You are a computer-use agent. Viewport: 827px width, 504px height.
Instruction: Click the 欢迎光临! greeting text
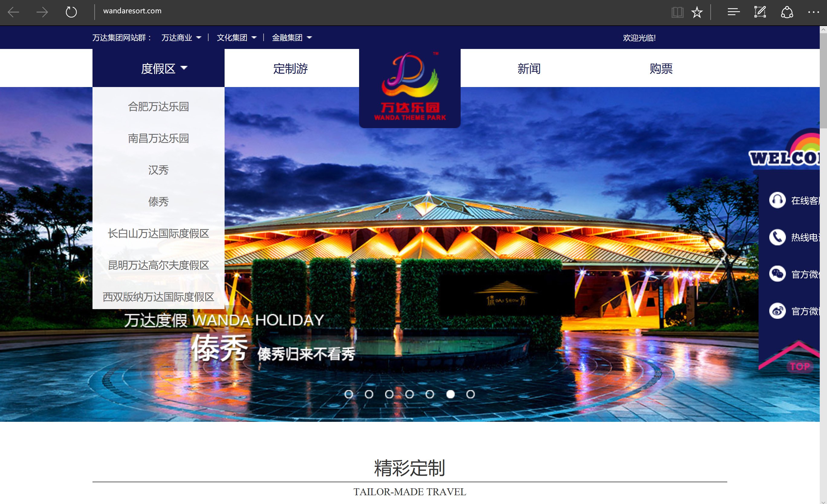coord(639,38)
